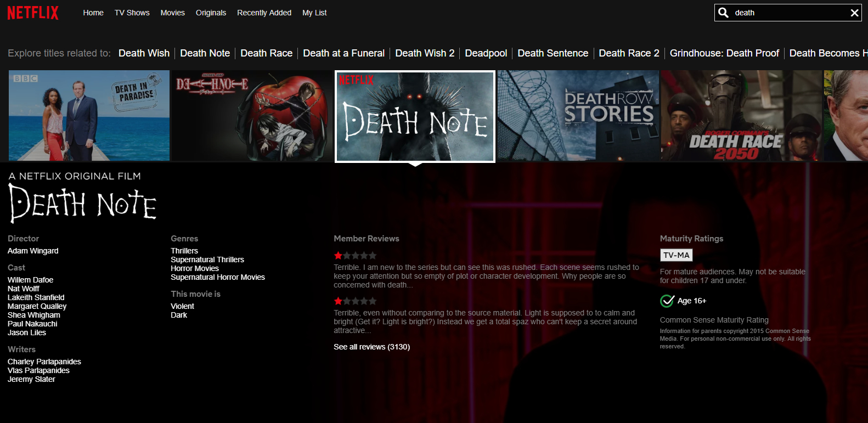
Task: Click cast member Nat Wolff
Action: [x=24, y=289]
